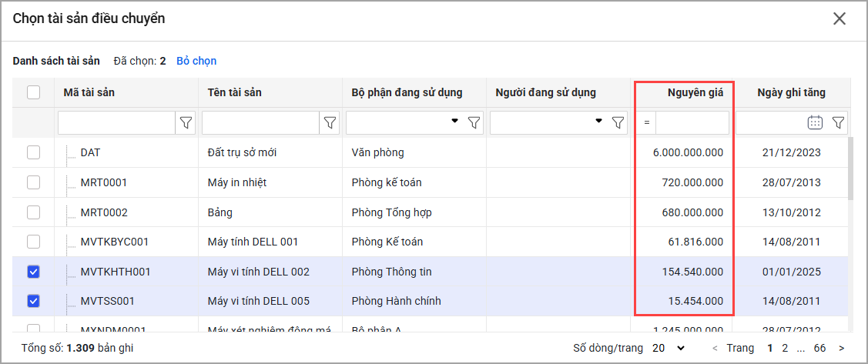This screenshot has width=868, height=364.
Task: Toggle the select-all checkbox in header
Action: [34, 92]
